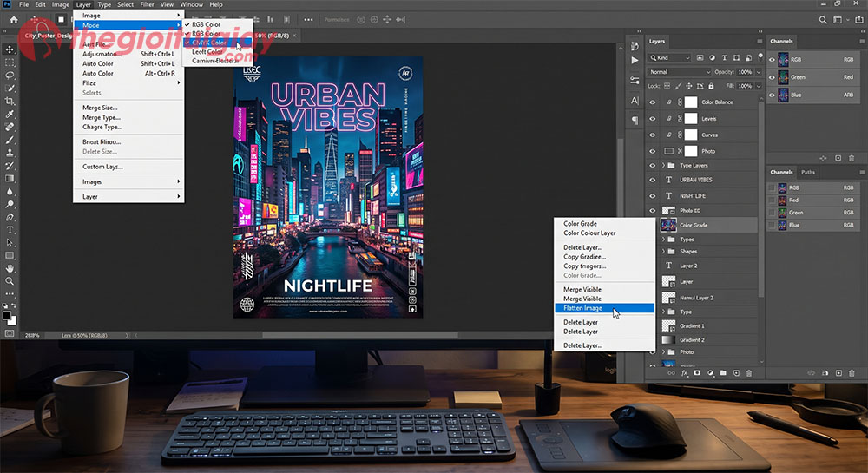The height and width of the screenshot is (473, 868).
Task: Click the Add layer mask icon
Action: pos(697,373)
